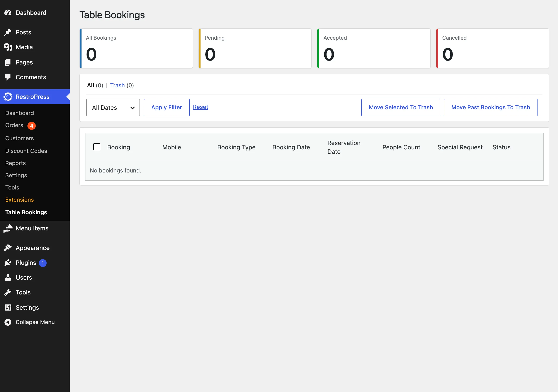Switch to the Trash view link
This screenshot has width=558, height=392.
(117, 86)
